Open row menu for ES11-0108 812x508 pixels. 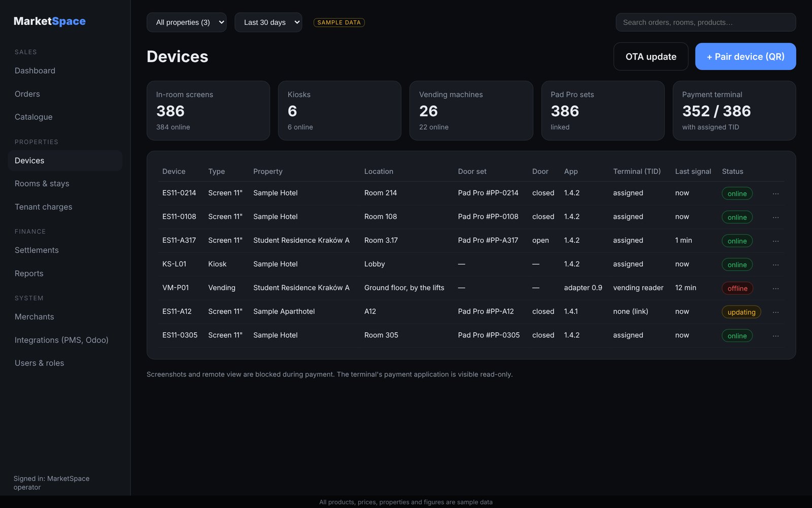775,217
